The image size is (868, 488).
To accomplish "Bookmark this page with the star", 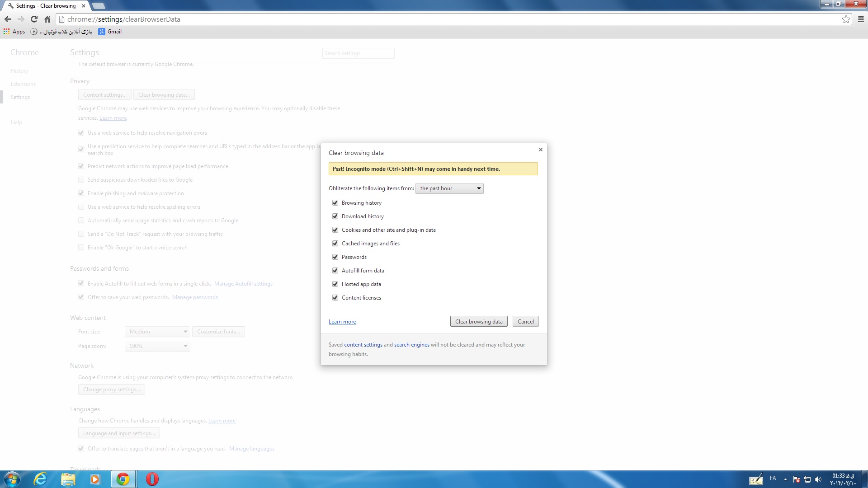I will 846,19.
